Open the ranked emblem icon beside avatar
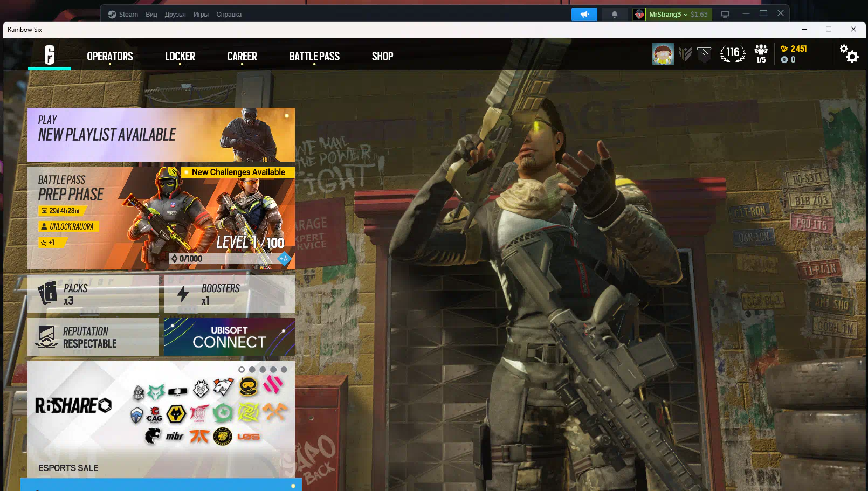The height and width of the screenshot is (491, 868). pyautogui.click(x=685, y=54)
